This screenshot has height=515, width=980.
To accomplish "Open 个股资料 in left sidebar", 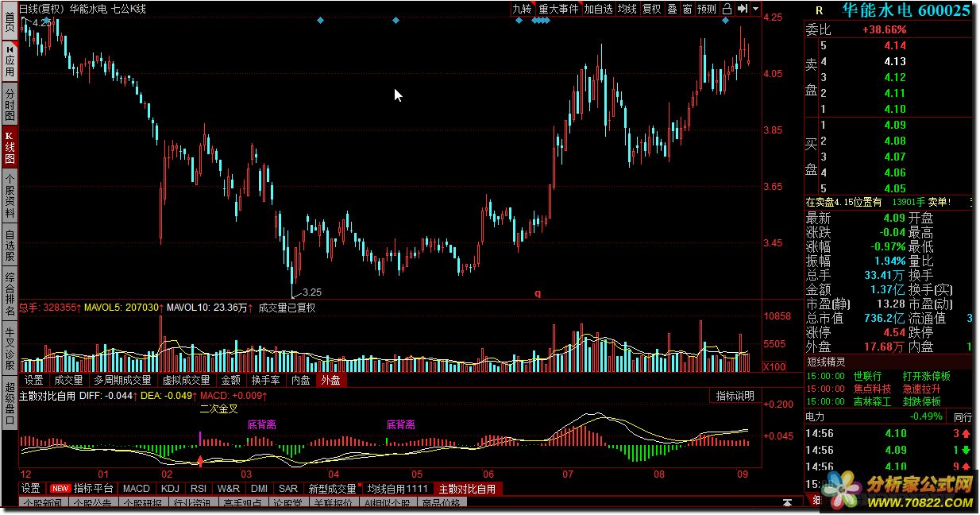I will point(10,197).
